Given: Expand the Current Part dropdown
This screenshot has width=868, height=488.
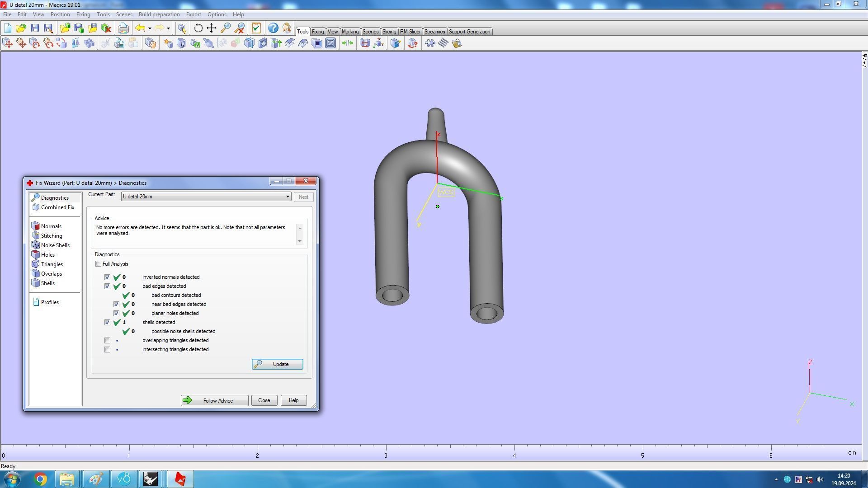Looking at the screenshot, I should (288, 197).
